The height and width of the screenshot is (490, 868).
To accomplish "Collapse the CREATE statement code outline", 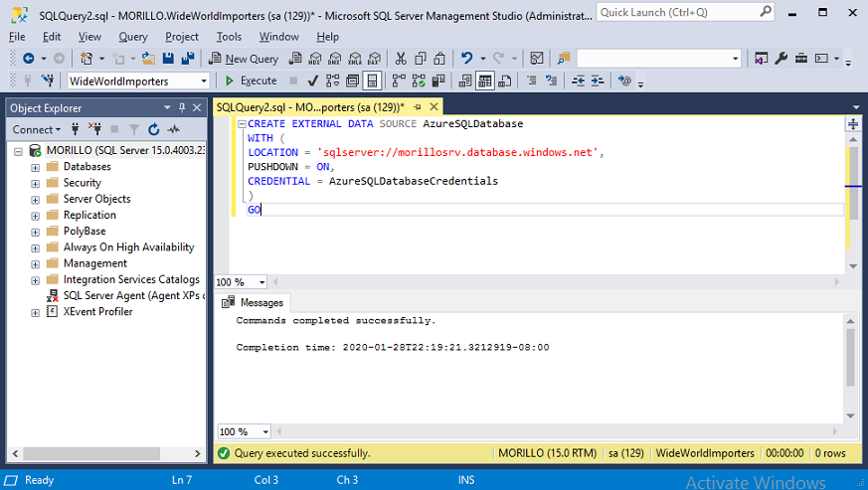I will (x=242, y=124).
